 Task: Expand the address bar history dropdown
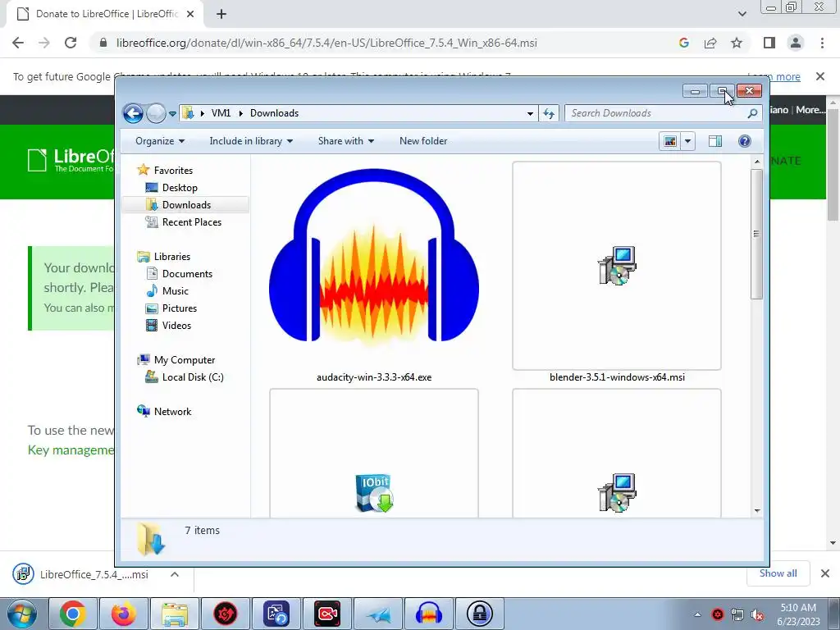[530, 113]
